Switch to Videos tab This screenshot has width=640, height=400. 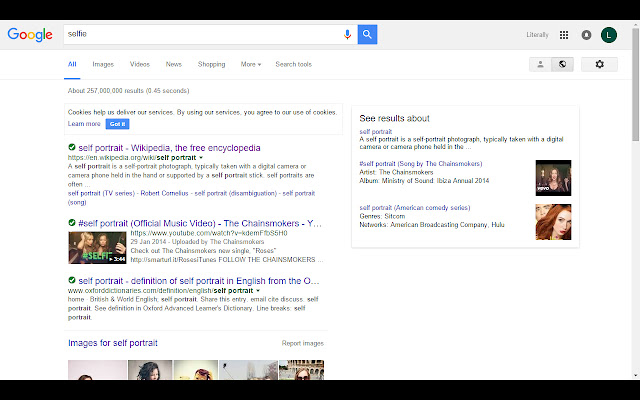pos(140,64)
